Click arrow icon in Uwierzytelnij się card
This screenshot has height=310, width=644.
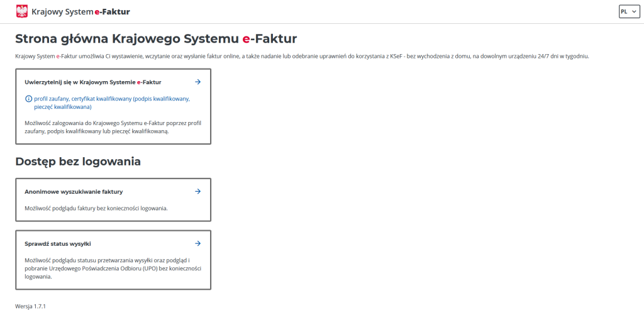tap(197, 82)
